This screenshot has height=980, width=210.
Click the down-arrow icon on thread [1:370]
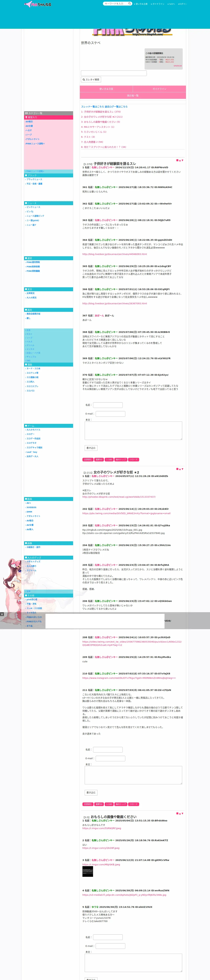pyautogui.click(x=183, y=160)
